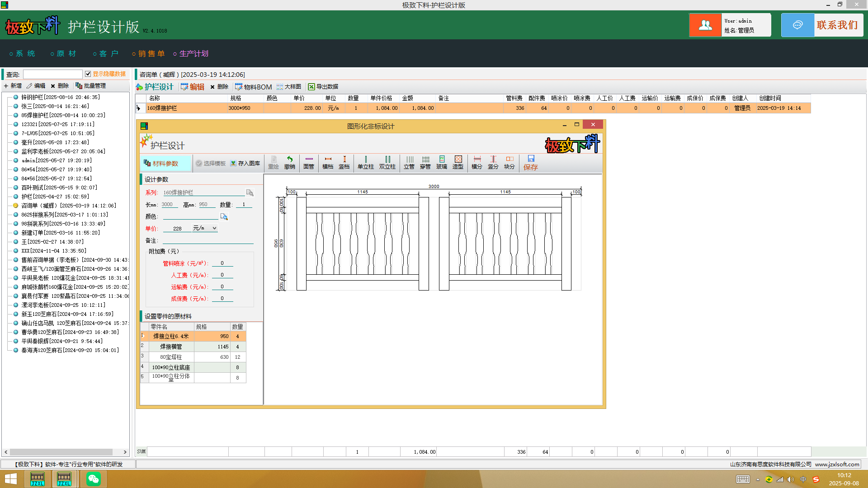Open the 生产计划 menu
This screenshot has height=488, width=868.
click(191, 54)
